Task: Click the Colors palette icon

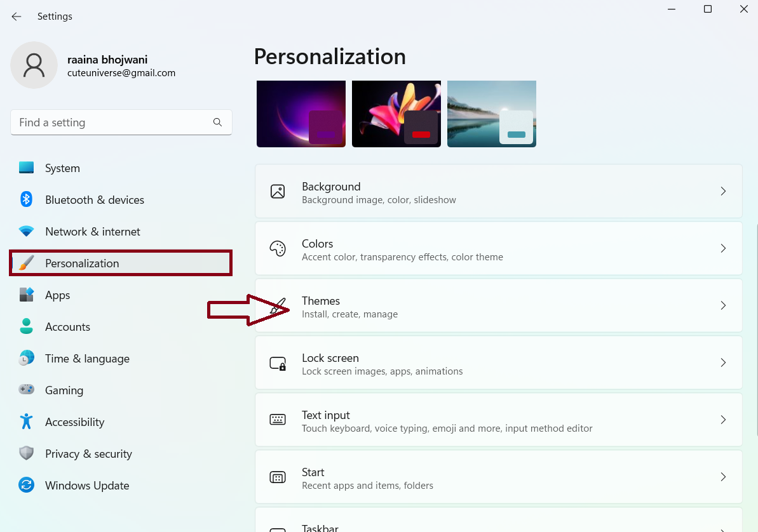Action: (x=278, y=249)
